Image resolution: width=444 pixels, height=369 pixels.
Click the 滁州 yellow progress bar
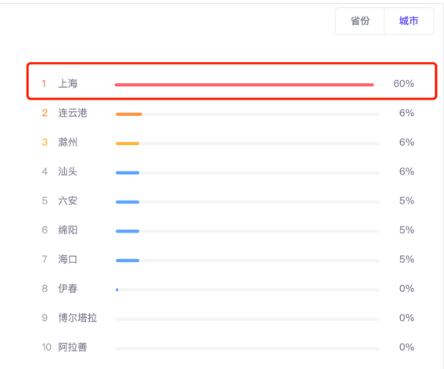(x=127, y=143)
